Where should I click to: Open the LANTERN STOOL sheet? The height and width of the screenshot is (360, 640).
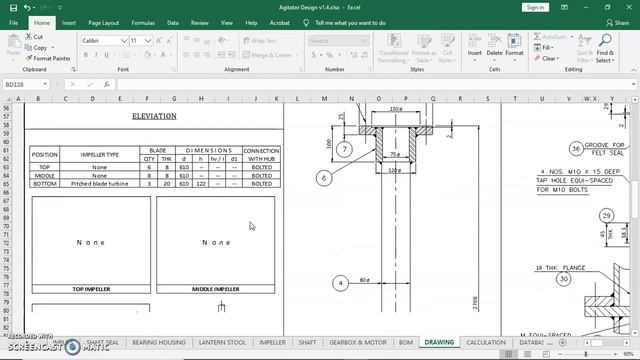click(x=222, y=342)
